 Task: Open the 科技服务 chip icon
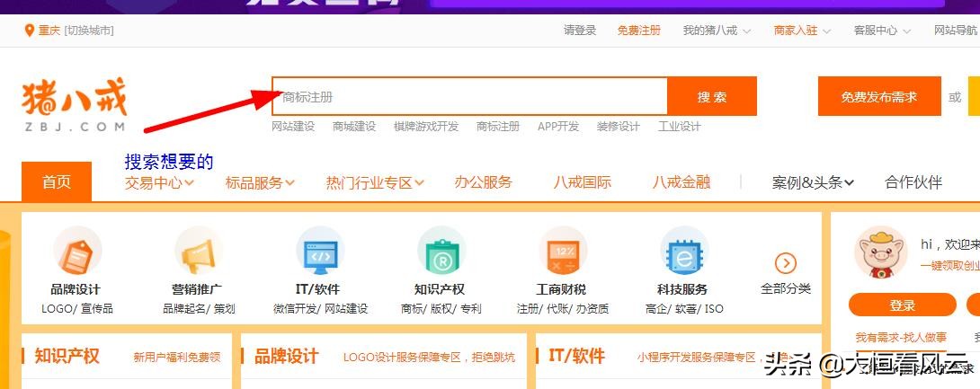[683, 252]
